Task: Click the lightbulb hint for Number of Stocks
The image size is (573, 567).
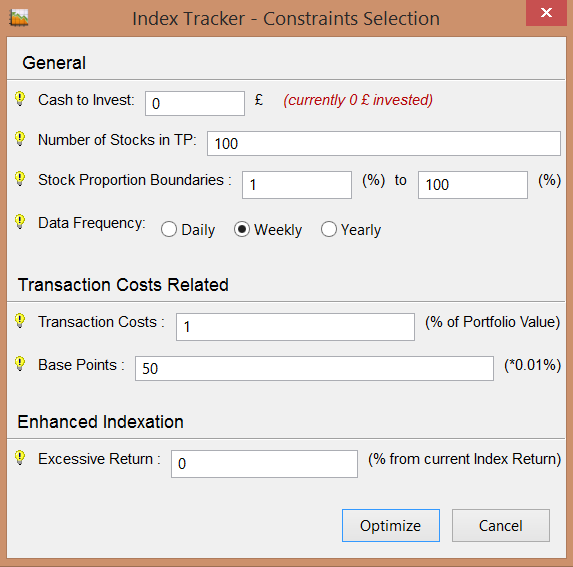Action: click(20, 139)
